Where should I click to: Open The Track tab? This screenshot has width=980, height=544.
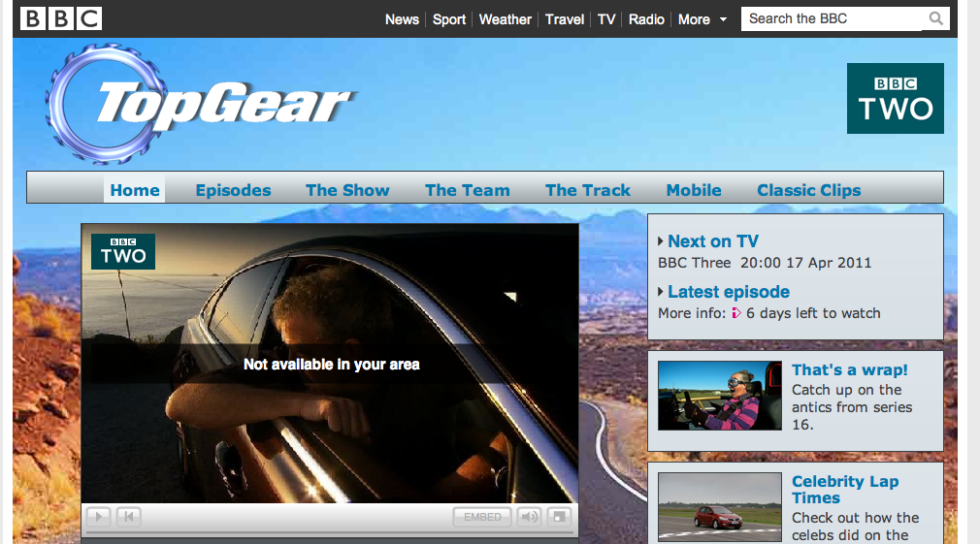[x=587, y=190]
